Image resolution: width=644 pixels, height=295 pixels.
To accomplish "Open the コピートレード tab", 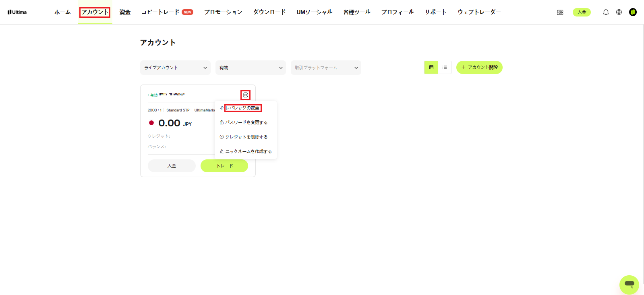I will pyautogui.click(x=167, y=12).
